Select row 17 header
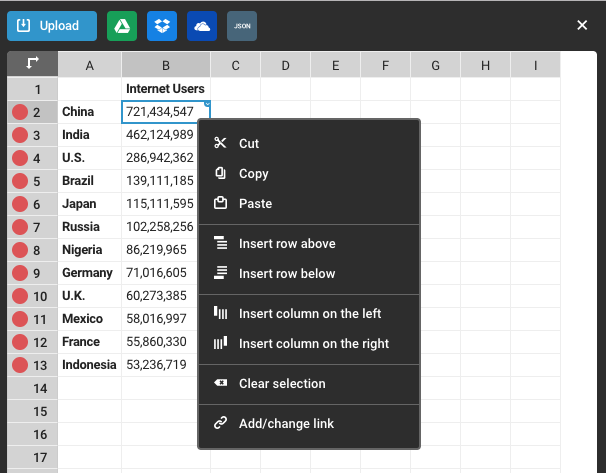Viewport: 606px width, 473px height. click(x=32, y=457)
